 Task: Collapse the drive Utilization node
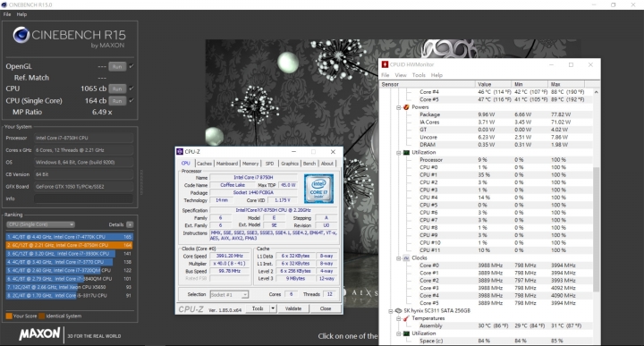tap(398, 333)
